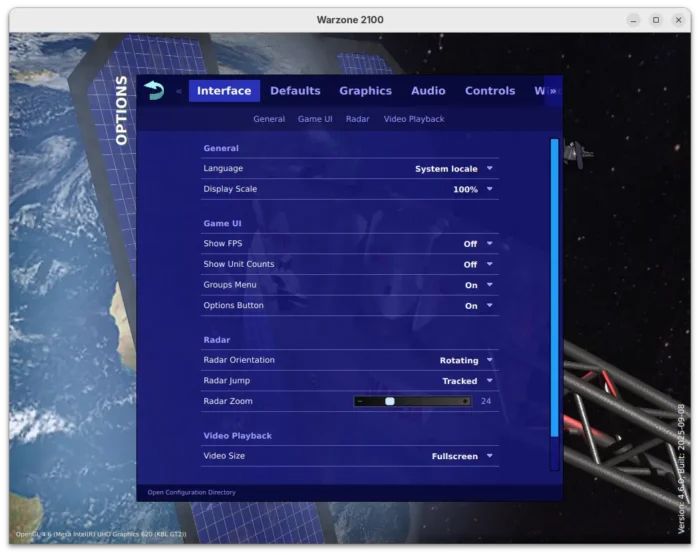The width and height of the screenshot is (700, 555).
Task: Toggle the Show FPS setting
Action: pos(477,244)
